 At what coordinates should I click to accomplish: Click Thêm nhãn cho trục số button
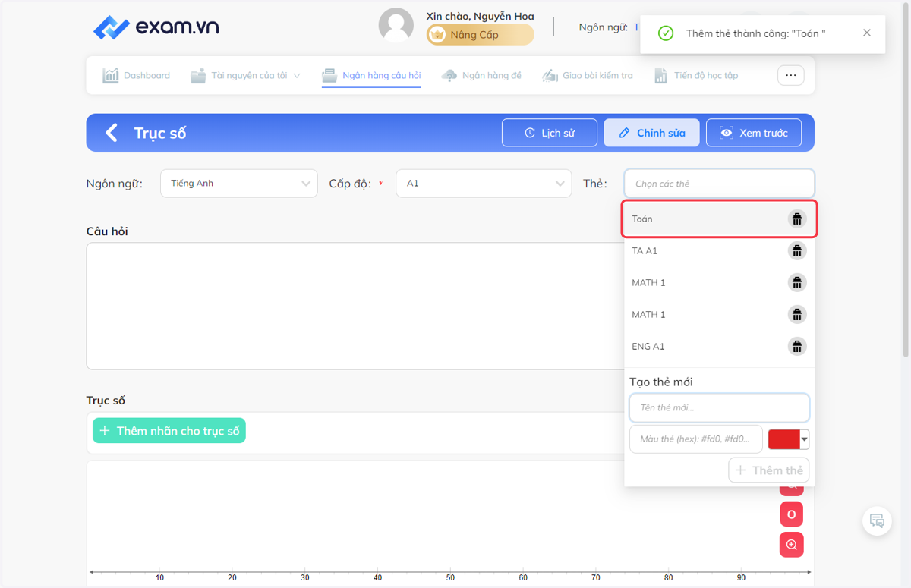[x=169, y=431]
